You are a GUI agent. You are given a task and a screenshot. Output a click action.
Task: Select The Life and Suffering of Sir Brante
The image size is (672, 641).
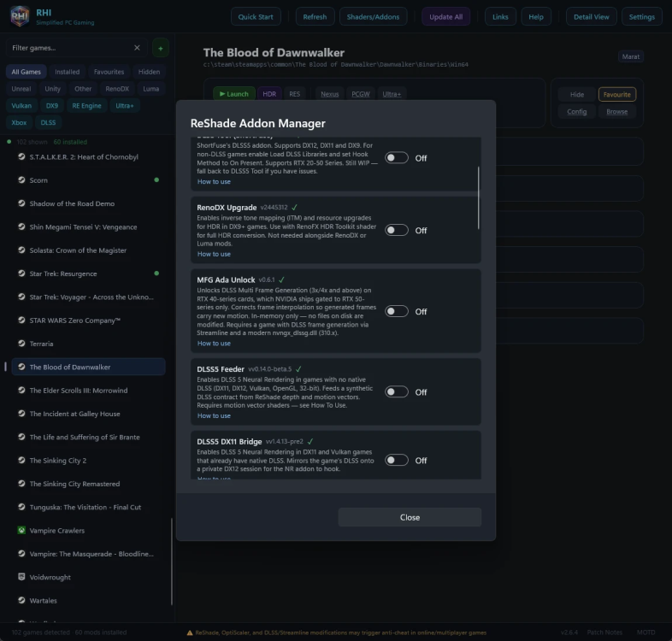tap(89, 437)
